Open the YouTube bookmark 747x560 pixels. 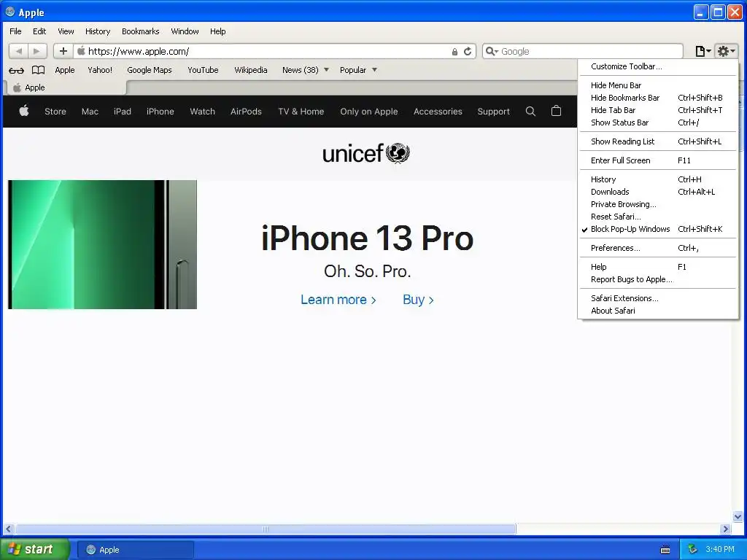(203, 70)
